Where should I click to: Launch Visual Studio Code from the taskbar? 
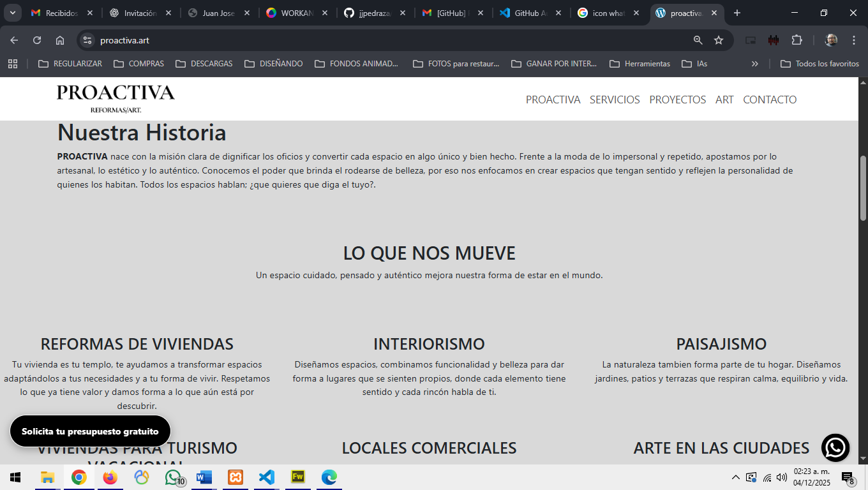267,477
